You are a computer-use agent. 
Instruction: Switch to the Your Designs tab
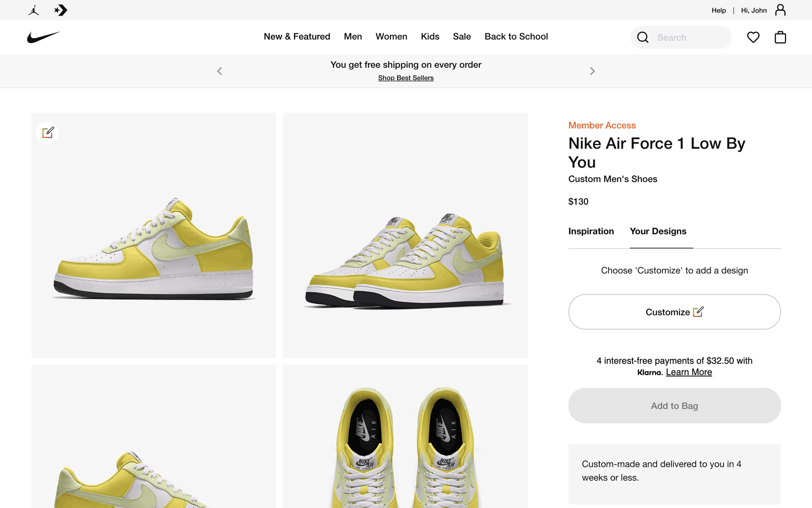(658, 231)
